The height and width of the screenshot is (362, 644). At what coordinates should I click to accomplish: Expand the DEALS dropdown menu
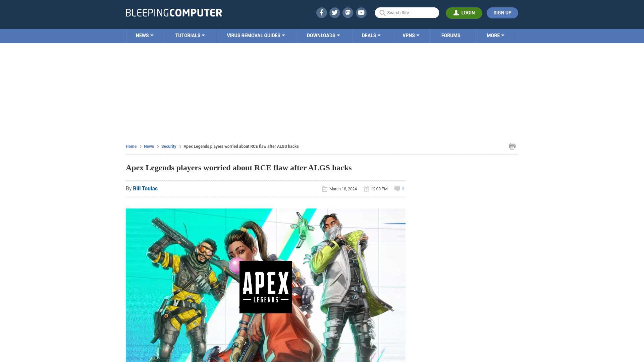pos(371,36)
